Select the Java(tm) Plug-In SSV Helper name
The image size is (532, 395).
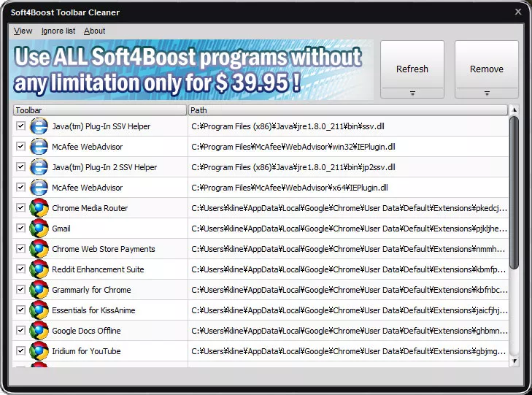click(101, 126)
